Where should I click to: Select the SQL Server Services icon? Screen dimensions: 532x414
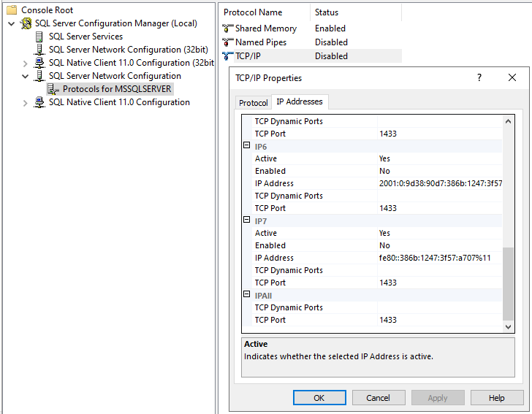(x=39, y=37)
